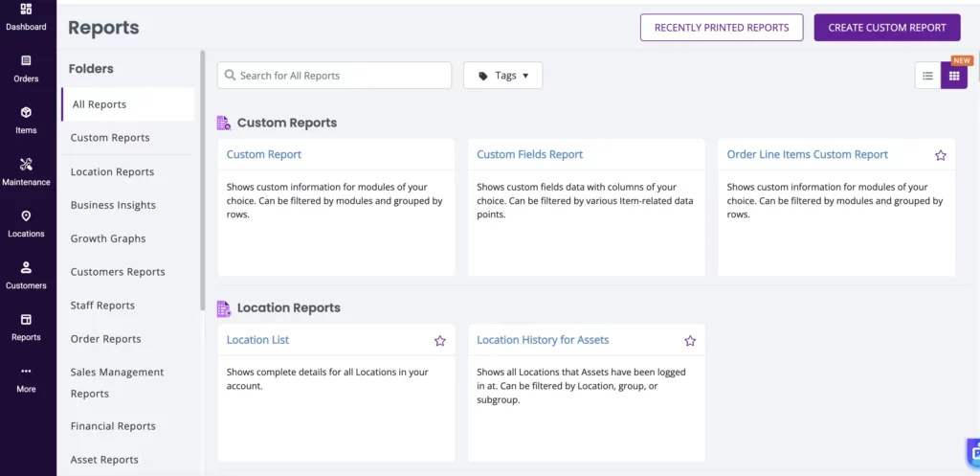The image size is (980, 476).
Task: Click the magnifier icon in search box
Action: (230, 75)
